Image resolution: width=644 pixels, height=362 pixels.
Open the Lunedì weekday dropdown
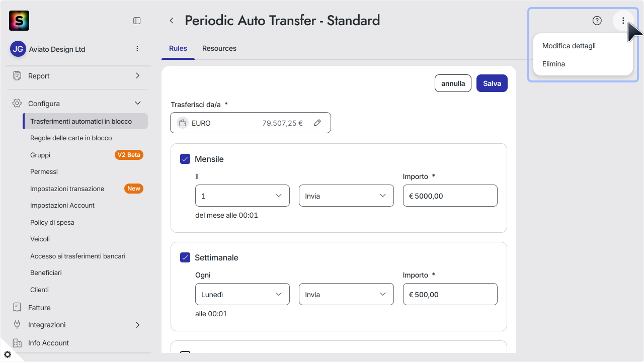[243, 294]
